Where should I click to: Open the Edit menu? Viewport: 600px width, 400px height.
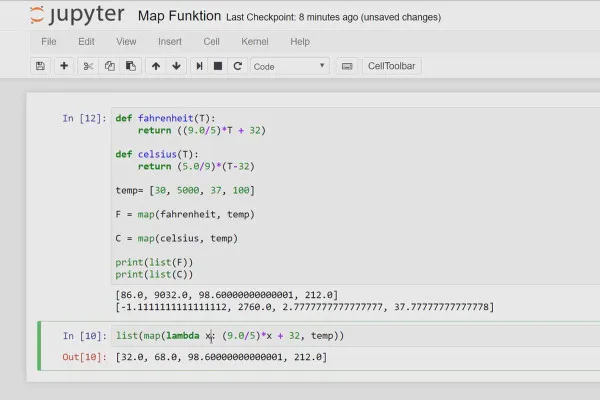pyautogui.click(x=86, y=42)
